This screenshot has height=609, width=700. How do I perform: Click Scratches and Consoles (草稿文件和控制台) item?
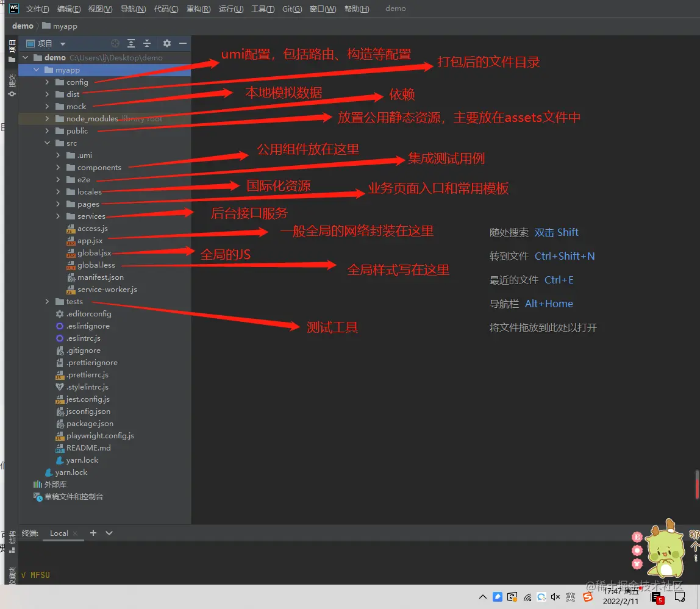pos(68,496)
